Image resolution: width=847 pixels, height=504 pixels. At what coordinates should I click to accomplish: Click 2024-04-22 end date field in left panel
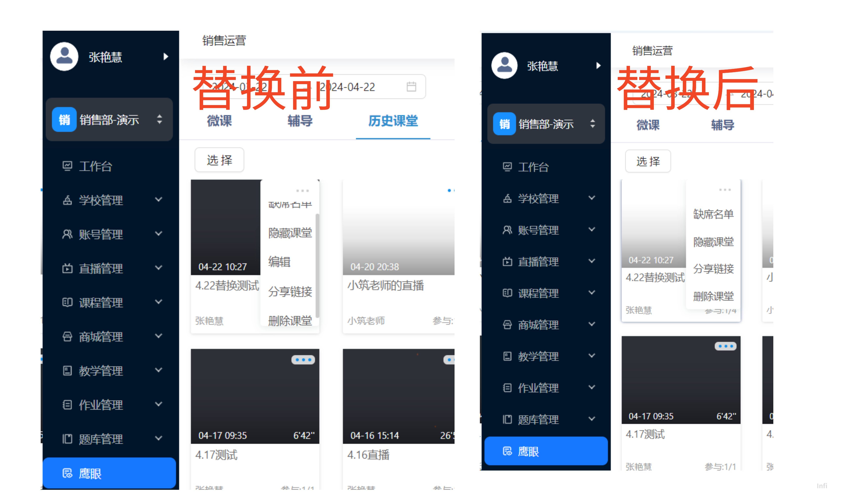pyautogui.click(x=347, y=87)
